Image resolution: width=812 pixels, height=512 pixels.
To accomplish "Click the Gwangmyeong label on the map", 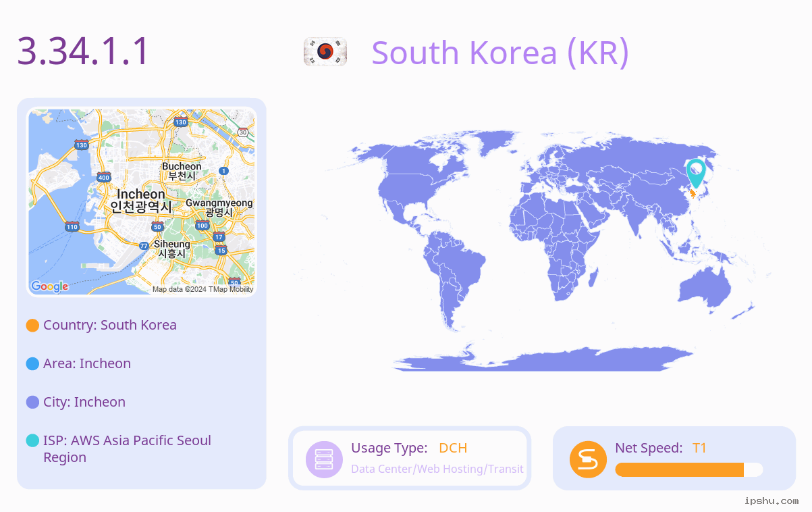I will coord(219,207).
